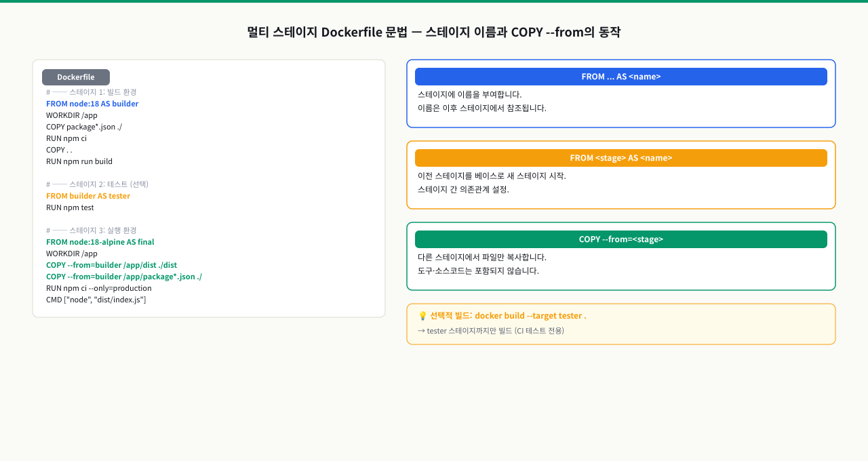Click the comment line '스테이지 3: 실행 환경'
Image resolution: width=868 pixels, height=461 pixels.
pyautogui.click(x=92, y=230)
